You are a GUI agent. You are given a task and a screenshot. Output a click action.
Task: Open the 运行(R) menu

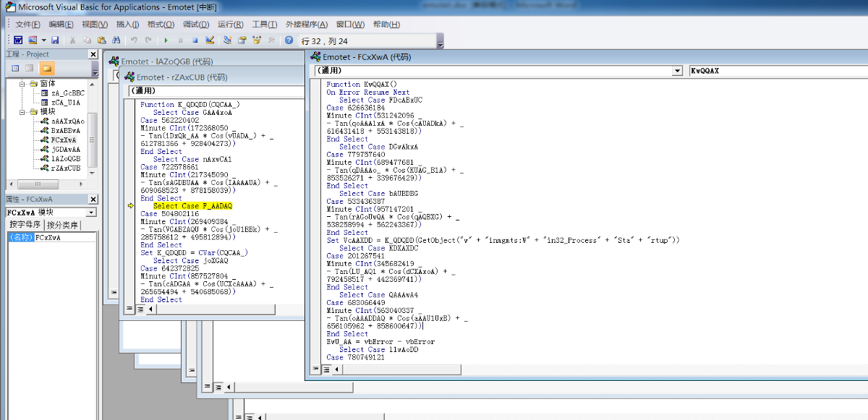tap(231, 24)
